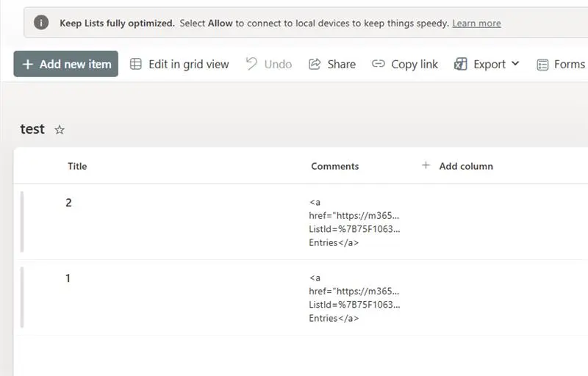
Task: Click the Add new item button
Action: (x=66, y=64)
